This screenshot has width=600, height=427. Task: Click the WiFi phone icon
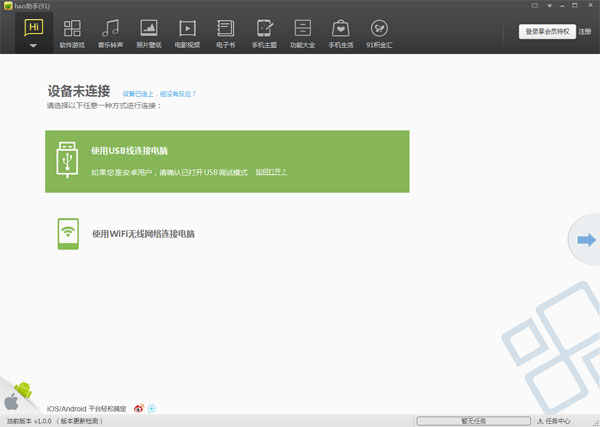[68, 234]
